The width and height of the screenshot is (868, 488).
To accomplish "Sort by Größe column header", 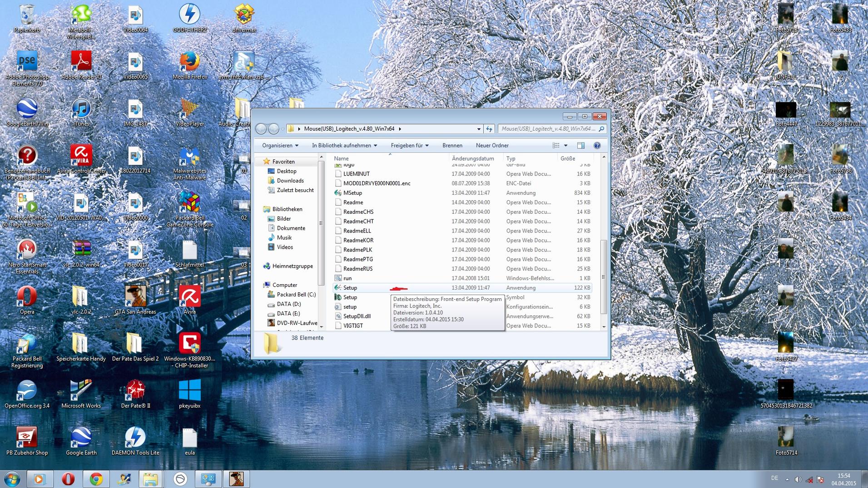I will 576,158.
